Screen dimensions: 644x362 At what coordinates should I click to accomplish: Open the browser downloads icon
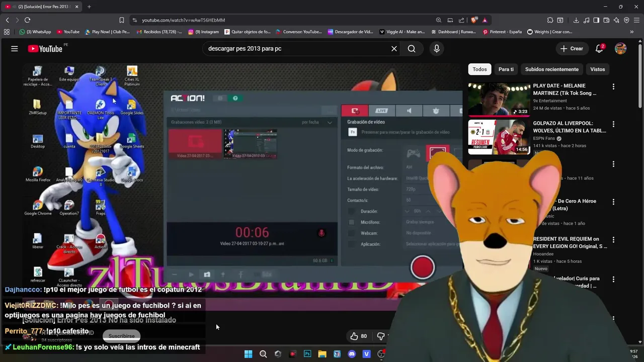pyautogui.click(x=576, y=20)
